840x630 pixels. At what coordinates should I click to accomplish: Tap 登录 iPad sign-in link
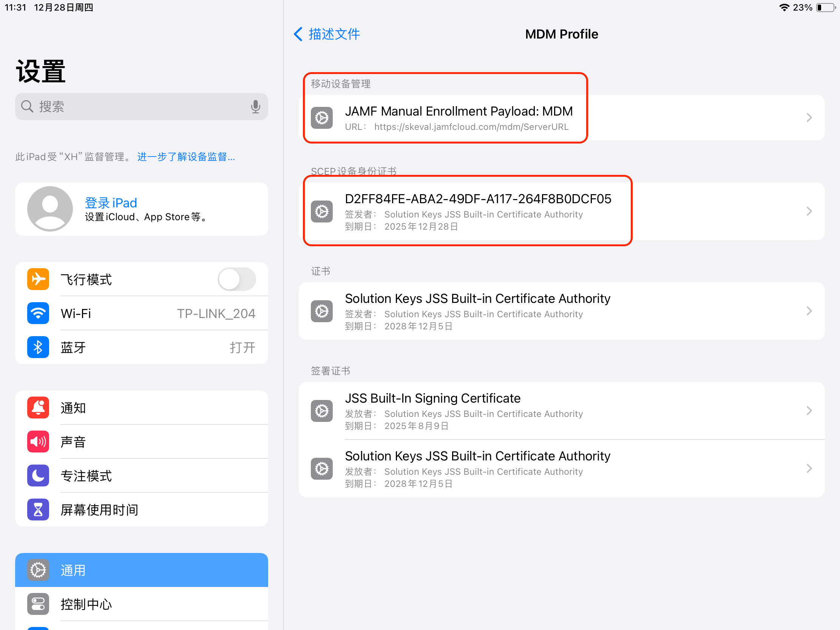point(111,203)
